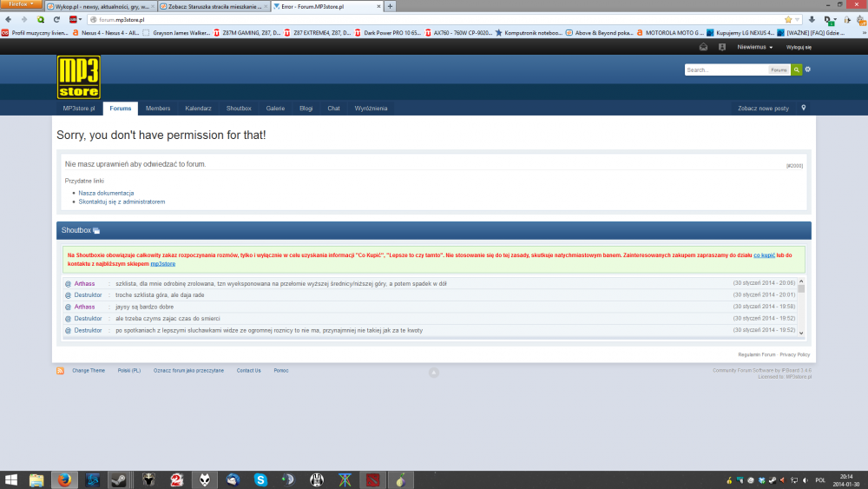This screenshot has width=868, height=489.
Task: Click the green search magnifier button
Action: pyautogui.click(x=796, y=69)
